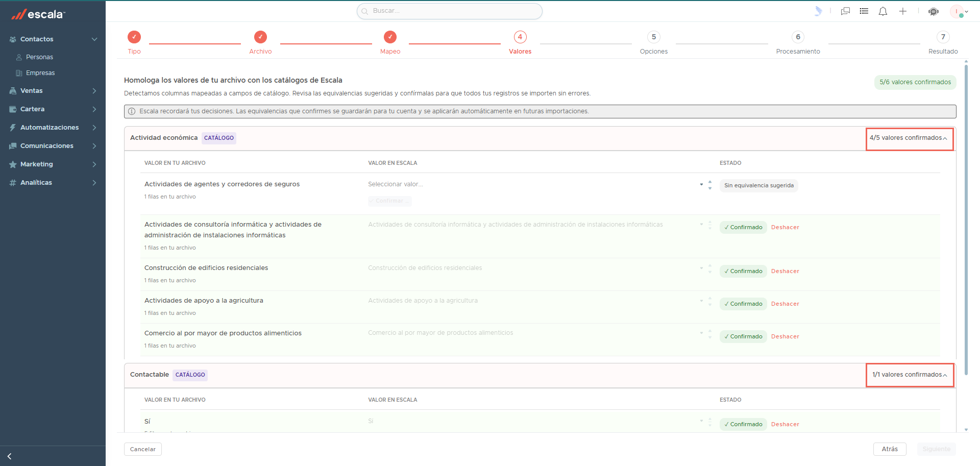Click the Confirmado badge for 'Actividades de apoyo a la agricultura'

(743, 304)
